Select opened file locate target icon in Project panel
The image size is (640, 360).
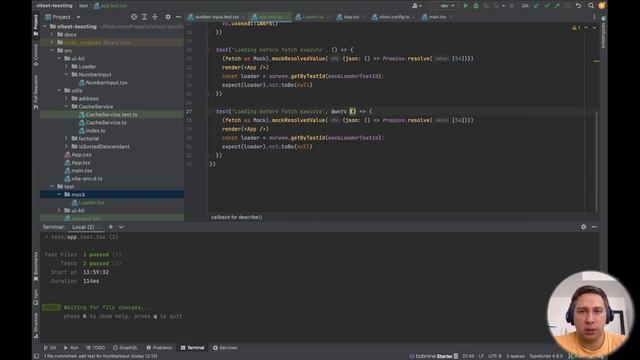[134, 17]
